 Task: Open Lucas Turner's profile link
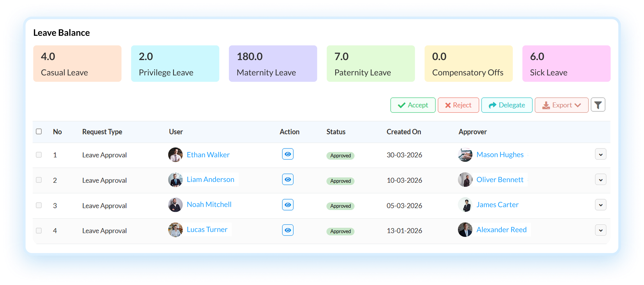207,229
